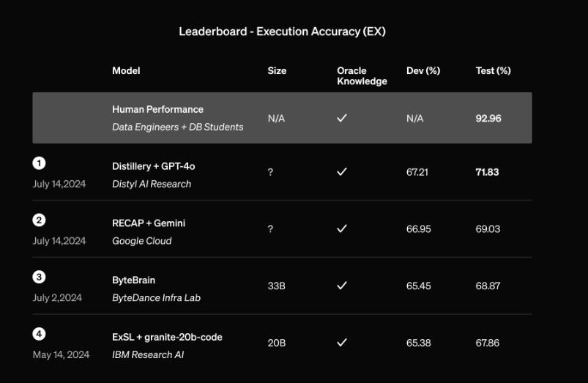Click the rank 4 circle badge
The width and height of the screenshot is (588, 383).
[39, 334]
